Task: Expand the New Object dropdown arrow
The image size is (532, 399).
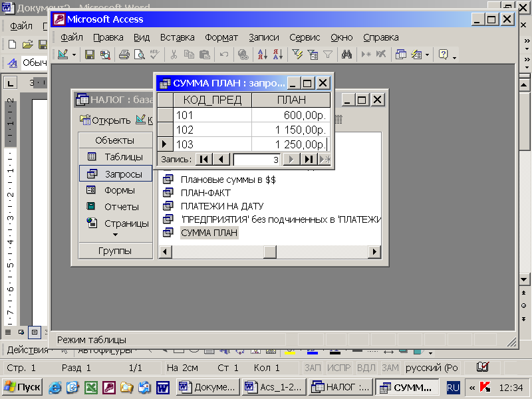Action: click(x=427, y=55)
